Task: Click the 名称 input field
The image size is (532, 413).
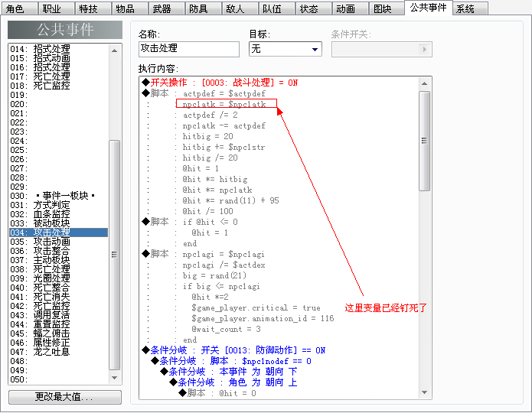Action: click(189, 49)
